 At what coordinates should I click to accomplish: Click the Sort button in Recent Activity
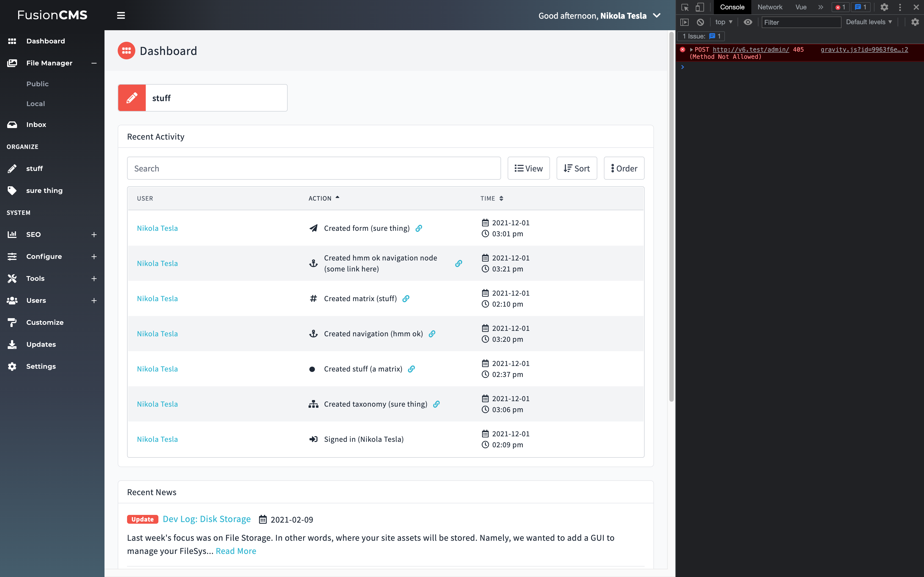pyautogui.click(x=577, y=168)
